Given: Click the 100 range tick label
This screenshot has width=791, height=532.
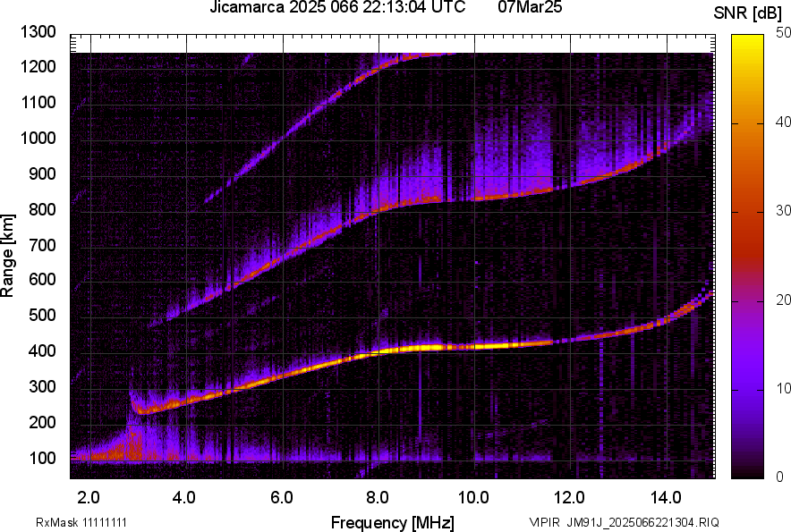Looking at the screenshot, I should [x=41, y=458].
